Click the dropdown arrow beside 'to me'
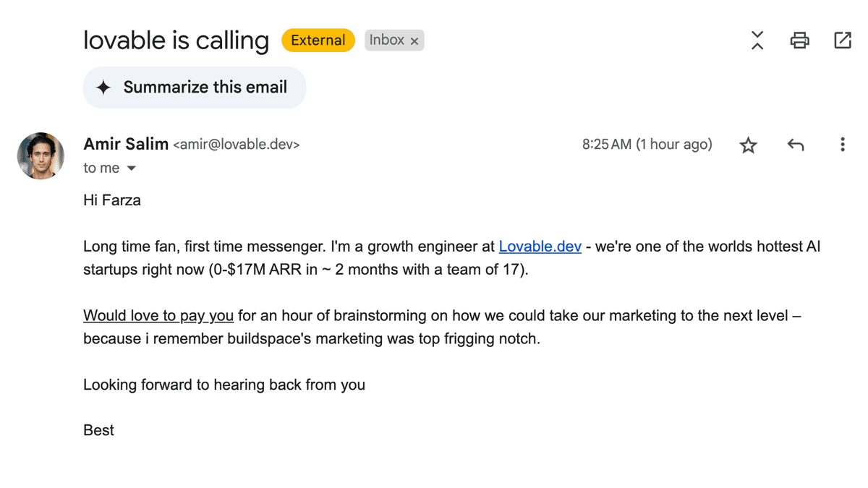This screenshot has height=488, width=868. pos(132,168)
